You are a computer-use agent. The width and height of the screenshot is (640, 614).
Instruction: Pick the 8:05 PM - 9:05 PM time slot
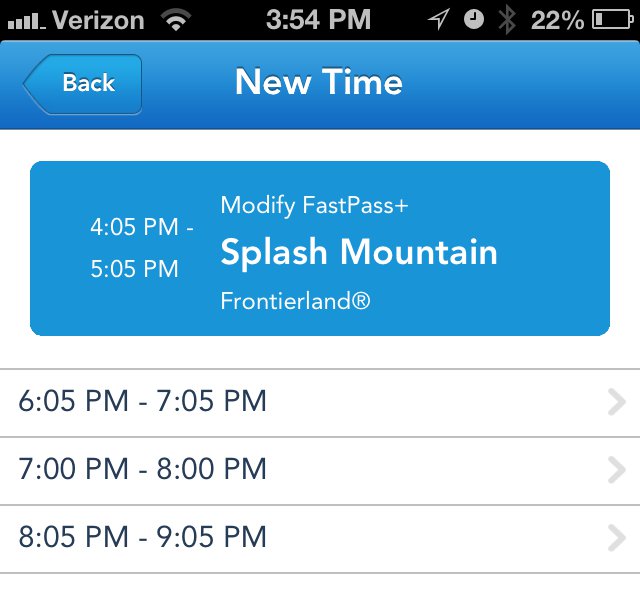(x=320, y=539)
